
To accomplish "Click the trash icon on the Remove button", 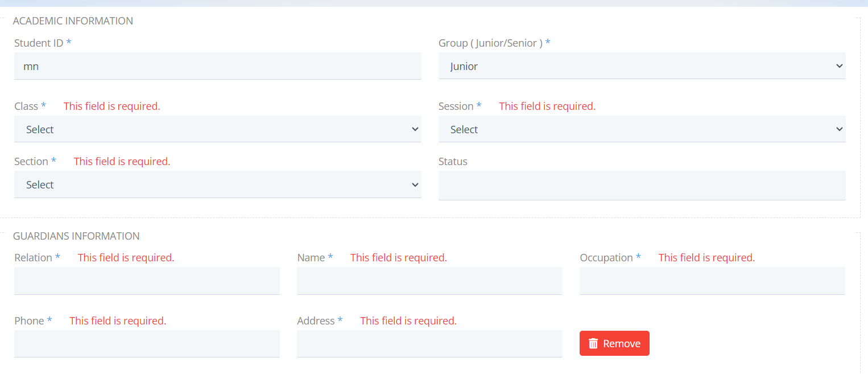I will tap(593, 343).
